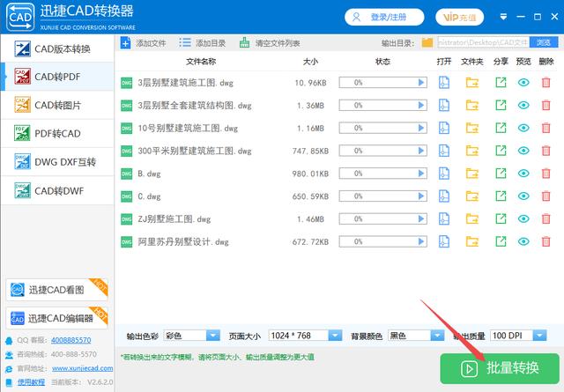
Task: Click the 状态 column header
Action: tap(382, 62)
